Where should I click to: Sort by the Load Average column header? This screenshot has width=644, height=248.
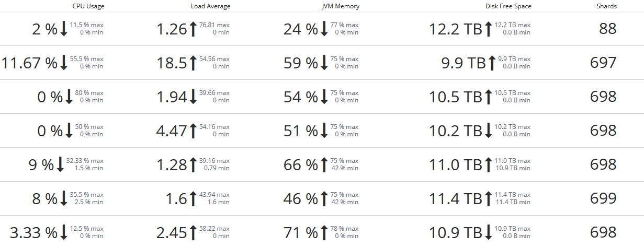211,6
